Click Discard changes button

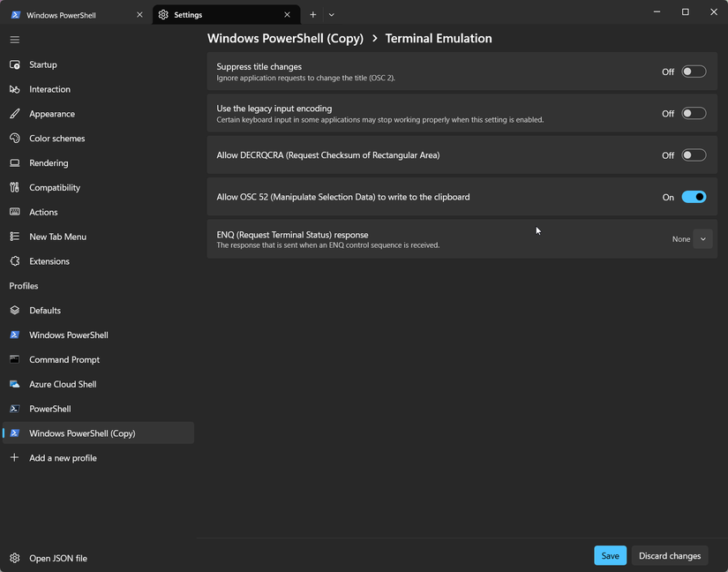[x=670, y=556]
